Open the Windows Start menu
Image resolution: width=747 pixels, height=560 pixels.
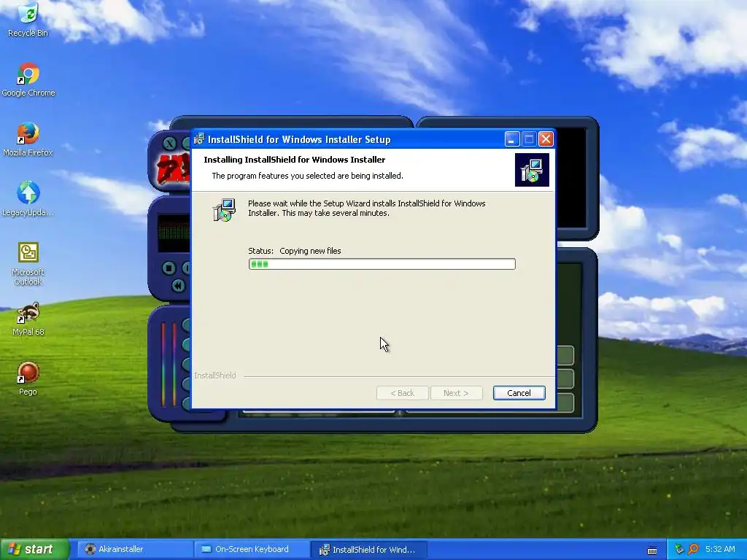34,549
